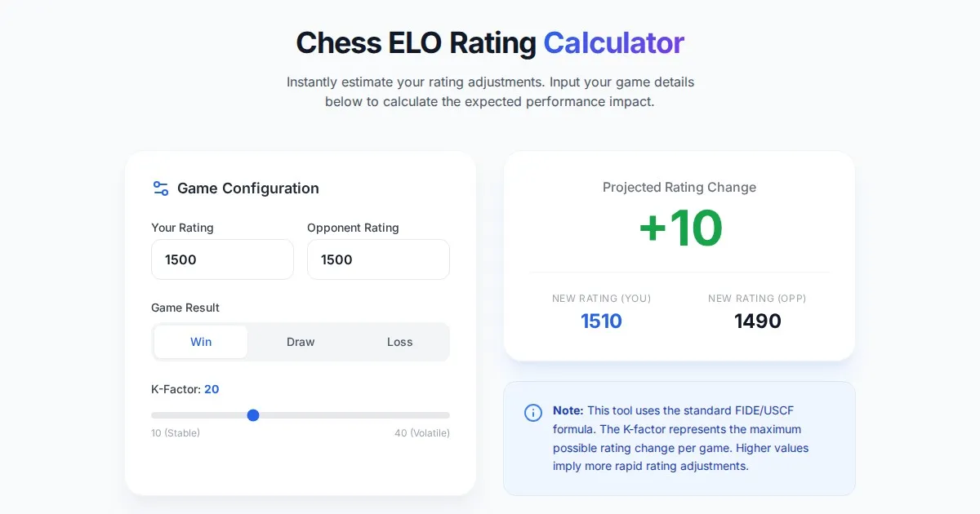
Task: Click the info icon beside Note
Action: [532, 412]
